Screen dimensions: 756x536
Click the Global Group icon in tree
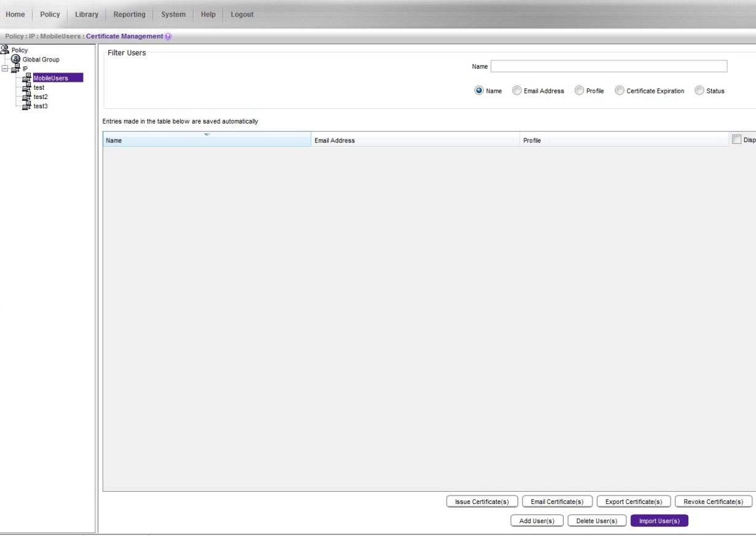tap(17, 60)
